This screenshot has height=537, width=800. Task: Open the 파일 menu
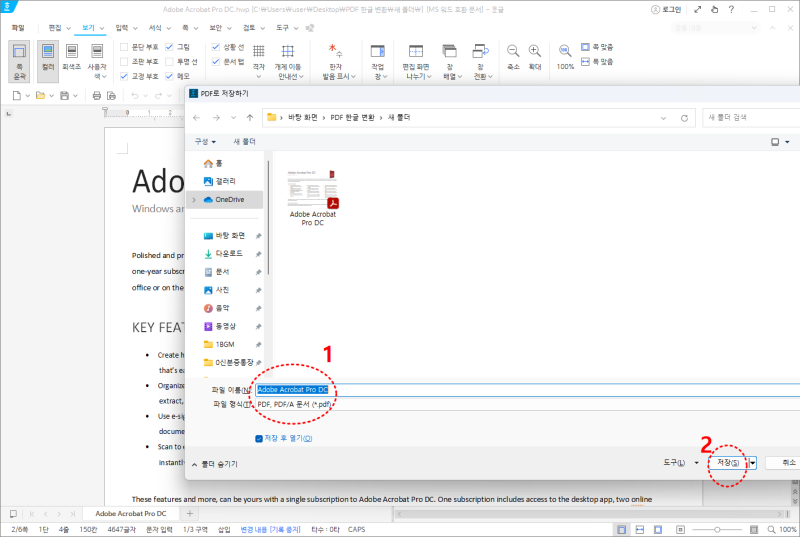click(x=18, y=28)
